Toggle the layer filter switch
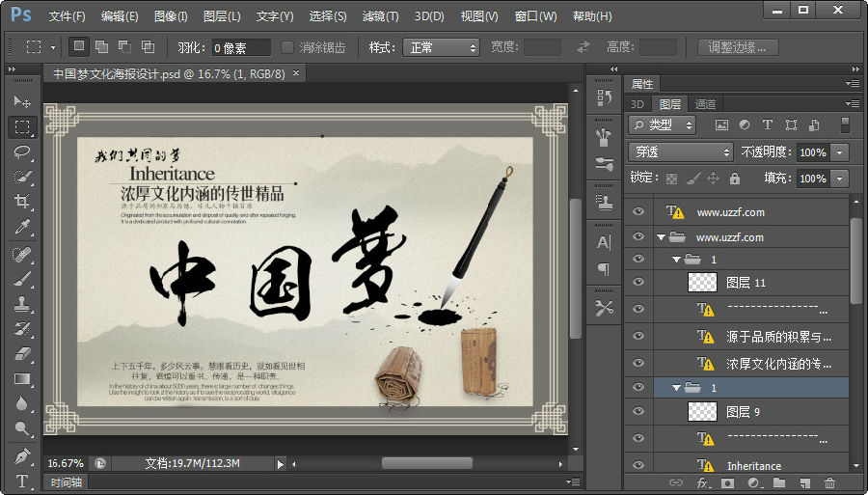868x495 pixels. point(845,124)
